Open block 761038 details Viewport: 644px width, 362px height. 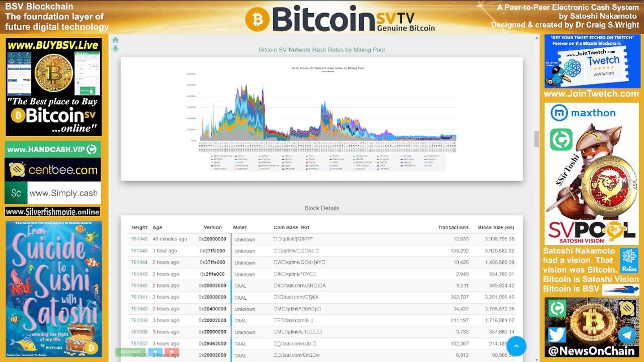[x=139, y=332]
